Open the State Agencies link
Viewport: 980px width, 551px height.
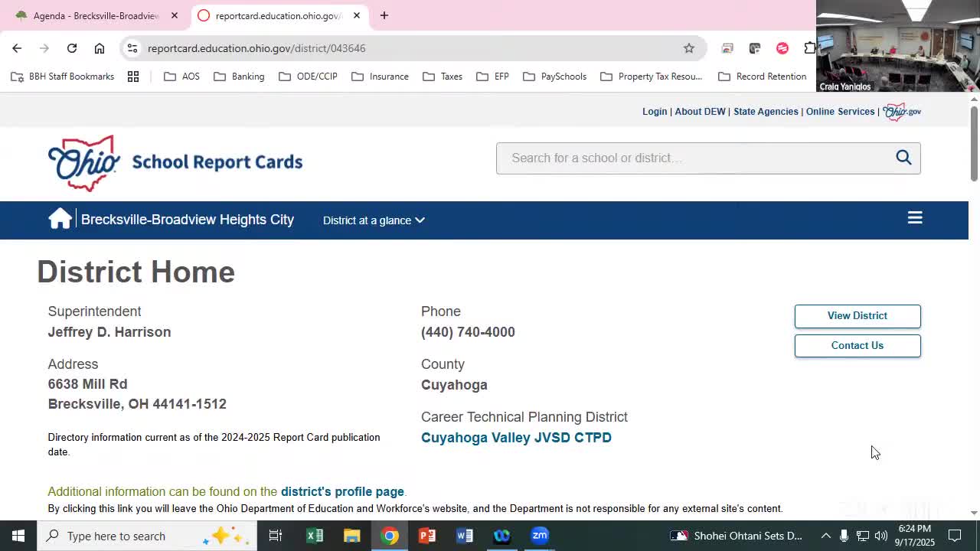[766, 112]
